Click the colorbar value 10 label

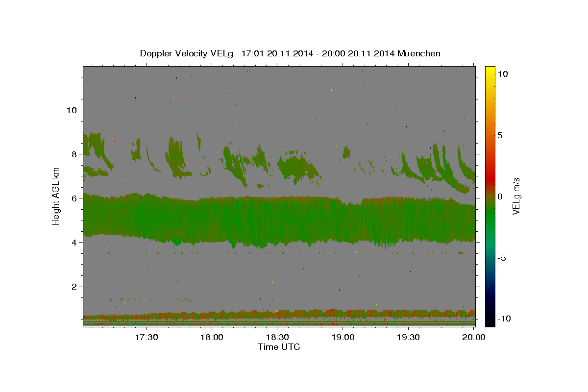tap(503, 74)
